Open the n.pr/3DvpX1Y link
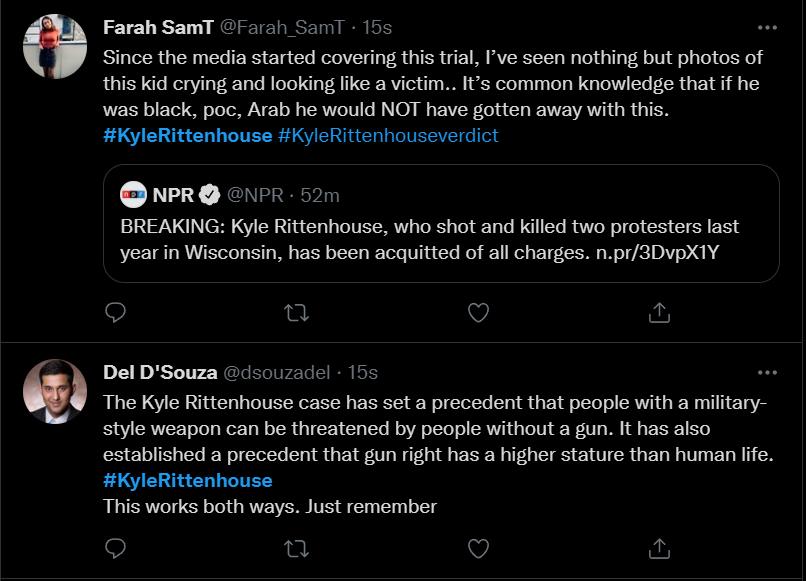The width and height of the screenshot is (806, 581). tap(651, 253)
